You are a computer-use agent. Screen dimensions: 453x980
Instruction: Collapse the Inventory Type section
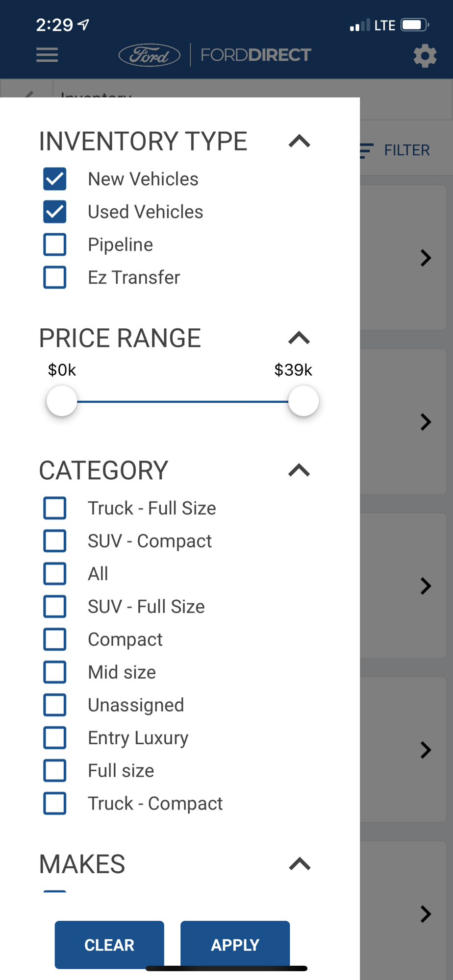[x=300, y=142]
